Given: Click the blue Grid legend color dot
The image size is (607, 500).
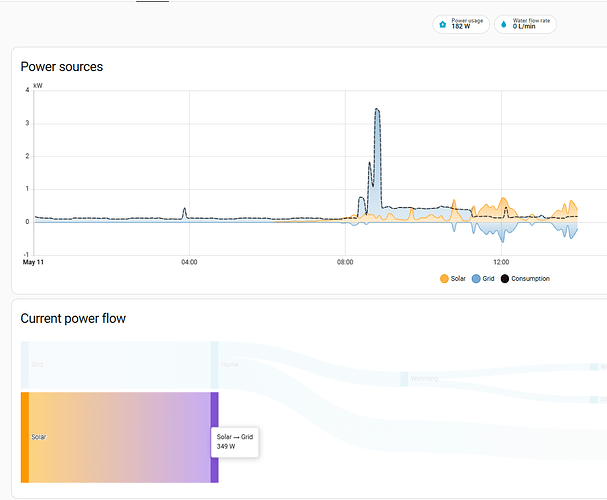Looking at the screenshot, I should pos(476,279).
